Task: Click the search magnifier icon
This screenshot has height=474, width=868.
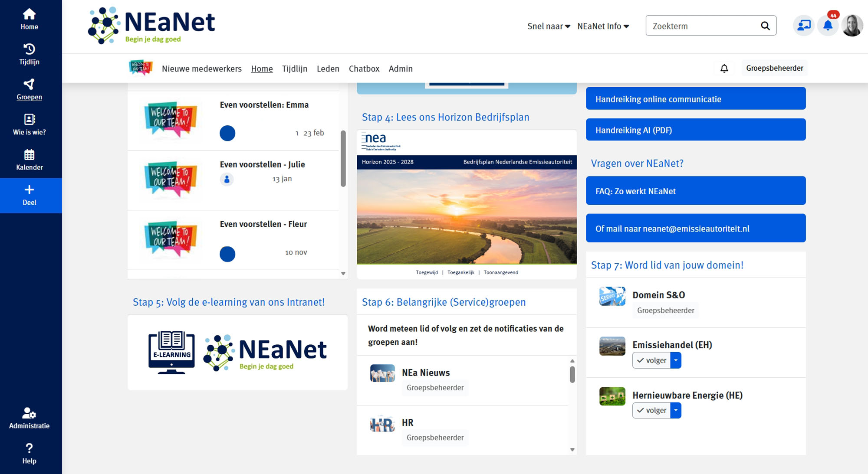Action: [x=765, y=26]
